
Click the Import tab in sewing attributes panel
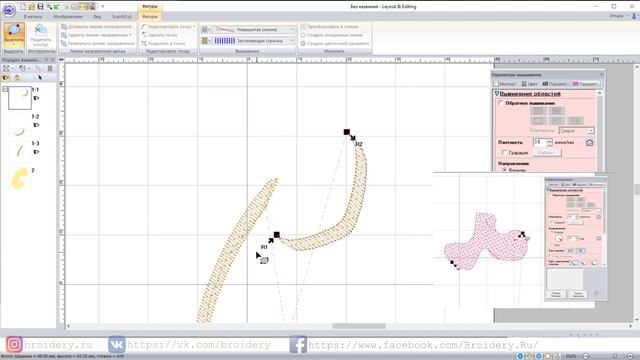click(x=504, y=84)
